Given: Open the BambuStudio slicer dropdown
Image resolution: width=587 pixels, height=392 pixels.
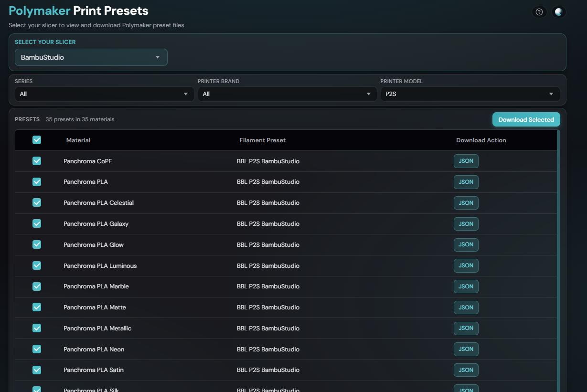Looking at the screenshot, I should [91, 57].
